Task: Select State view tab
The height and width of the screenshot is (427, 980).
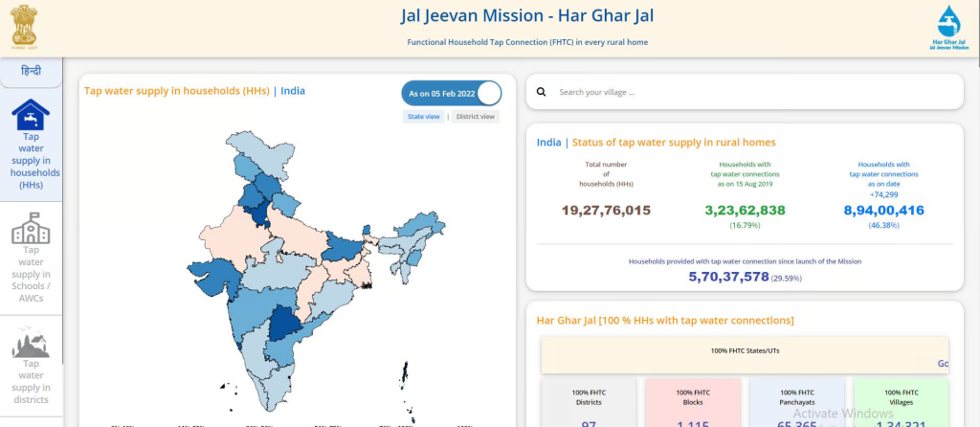Action: coord(424,116)
